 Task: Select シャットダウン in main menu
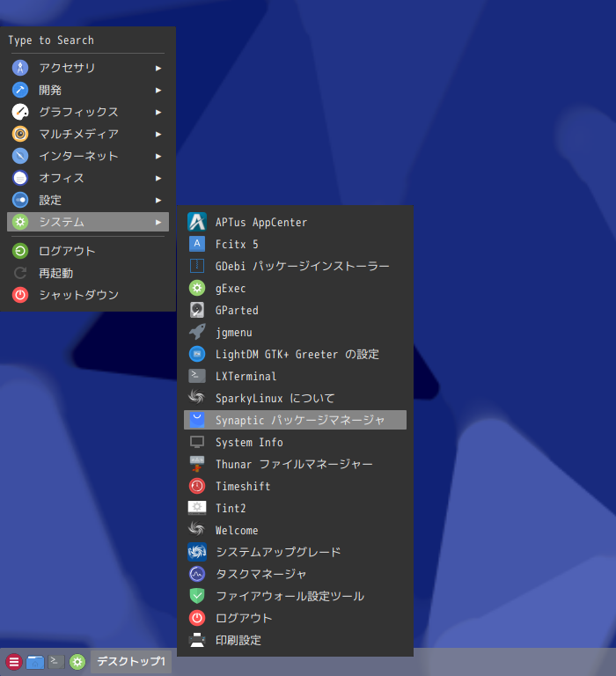coord(88,295)
